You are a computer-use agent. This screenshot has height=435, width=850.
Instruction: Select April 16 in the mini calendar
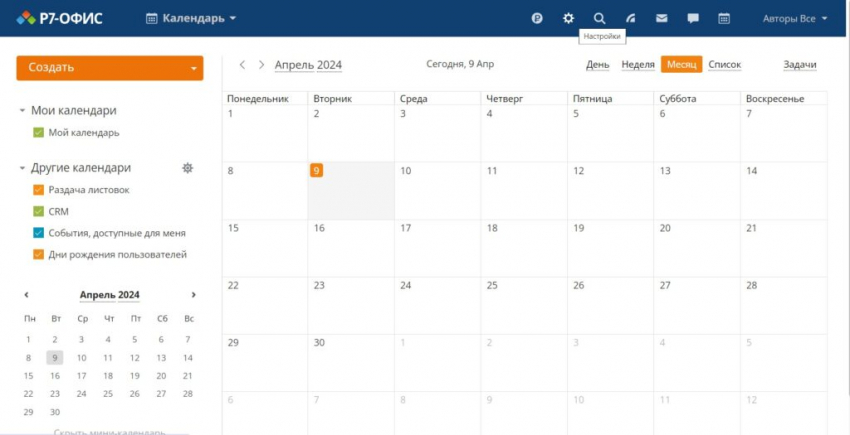[55, 376]
